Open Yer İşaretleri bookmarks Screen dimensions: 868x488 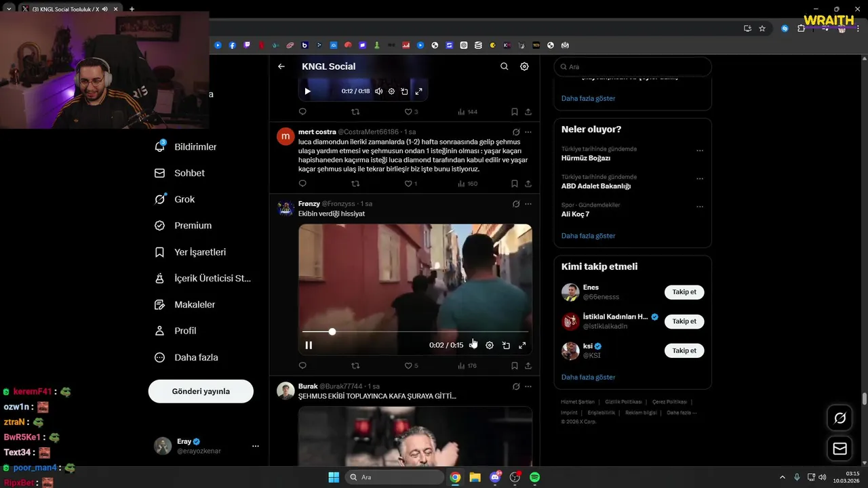click(x=191, y=252)
